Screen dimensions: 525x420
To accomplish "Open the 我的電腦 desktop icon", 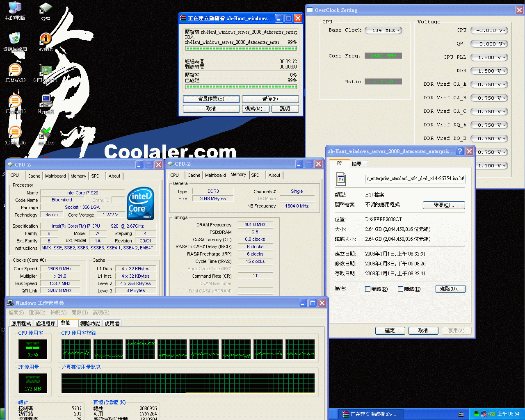I will click(x=15, y=11).
